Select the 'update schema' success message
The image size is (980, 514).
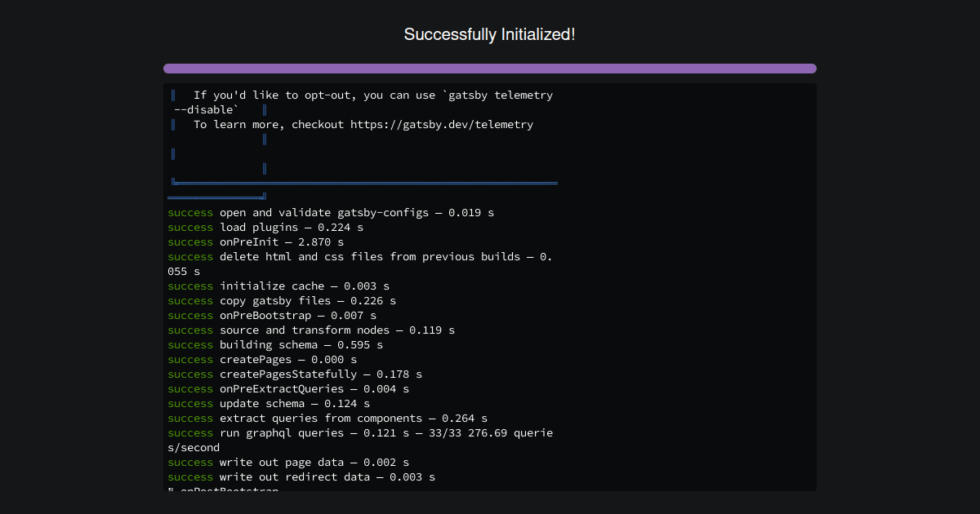(269, 403)
